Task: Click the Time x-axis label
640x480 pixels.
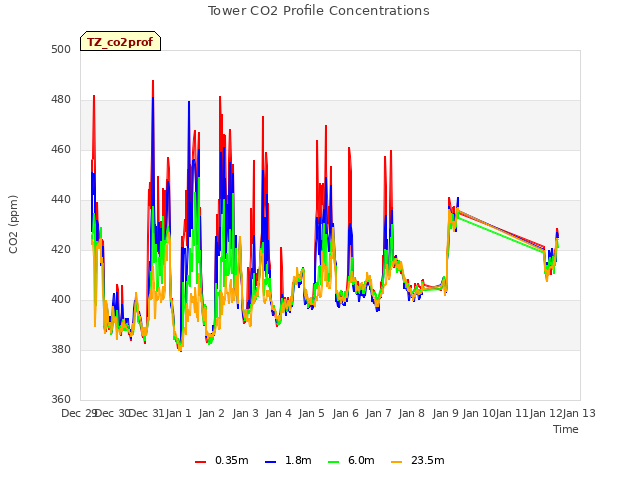Action: [x=566, y=429]
